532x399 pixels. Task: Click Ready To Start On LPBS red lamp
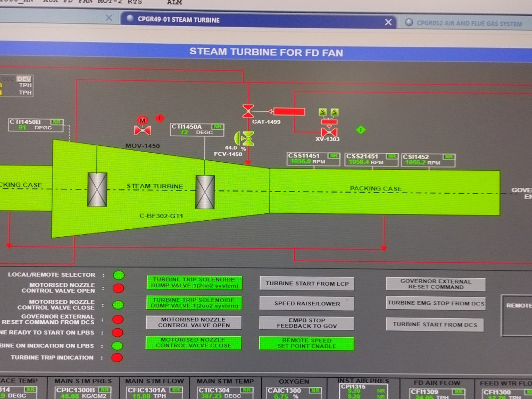(118, 332)
